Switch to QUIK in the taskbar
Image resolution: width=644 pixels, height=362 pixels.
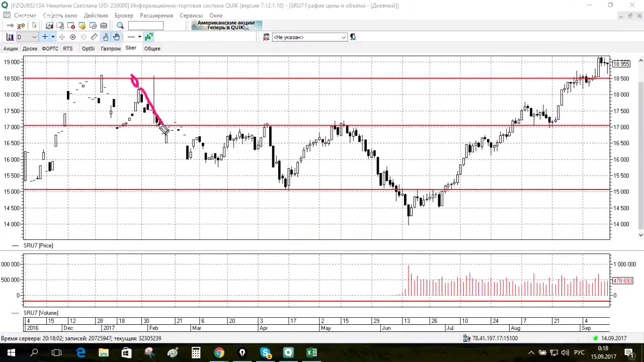(288, 353)
